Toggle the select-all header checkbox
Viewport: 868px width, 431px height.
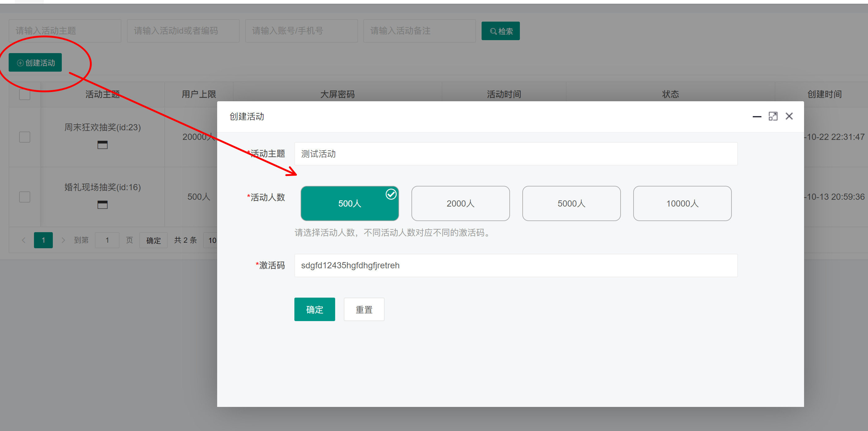coord(25,94)
